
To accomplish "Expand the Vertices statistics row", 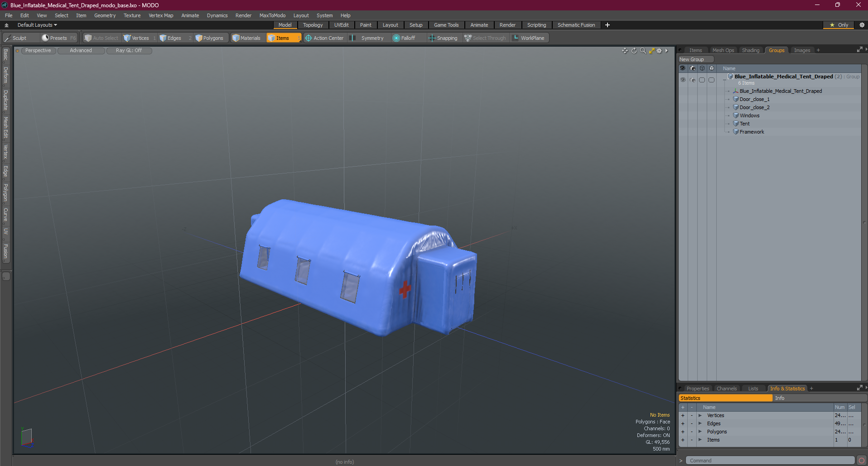I will pyautogui.click(x=700, y=415).
